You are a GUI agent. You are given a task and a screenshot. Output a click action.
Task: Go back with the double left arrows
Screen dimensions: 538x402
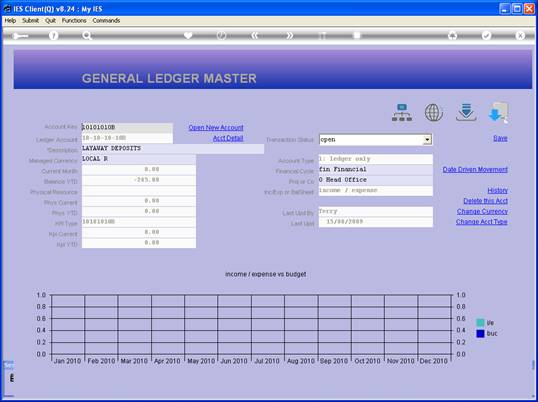(254, 36)
